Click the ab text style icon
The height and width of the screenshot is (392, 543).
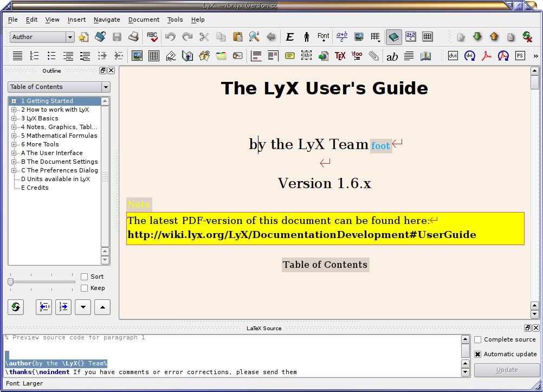point(392,56)
